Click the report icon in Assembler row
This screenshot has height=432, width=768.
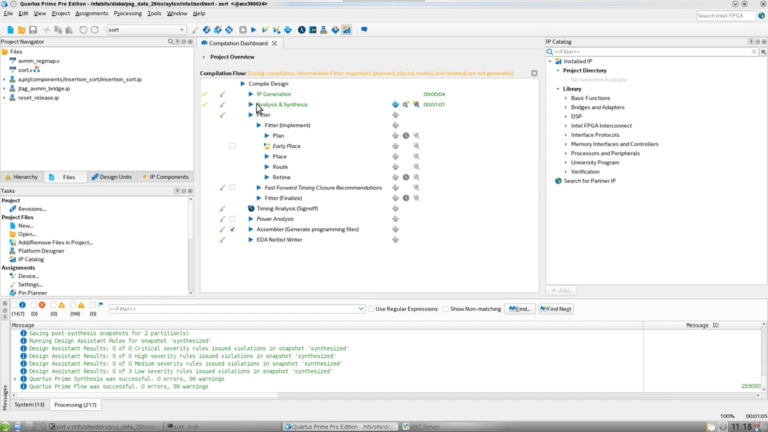click(395, 229)
